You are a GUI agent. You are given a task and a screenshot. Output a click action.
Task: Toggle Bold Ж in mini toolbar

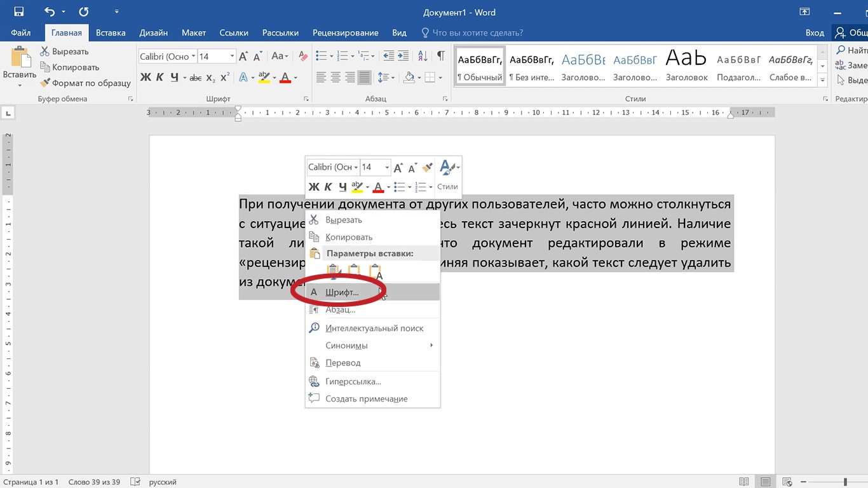click(314, 187)
